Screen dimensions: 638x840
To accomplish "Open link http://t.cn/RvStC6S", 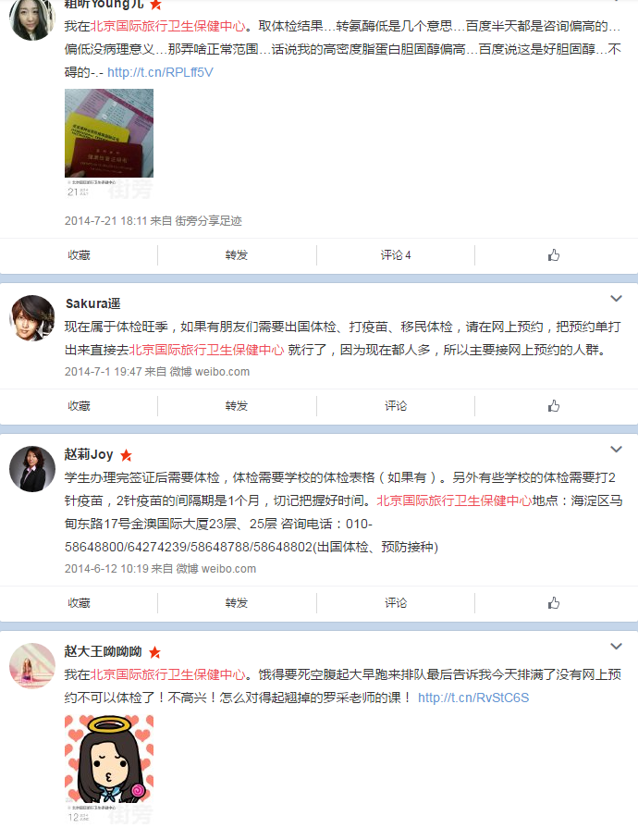I will pyautogui.click(x=473, y=698).
